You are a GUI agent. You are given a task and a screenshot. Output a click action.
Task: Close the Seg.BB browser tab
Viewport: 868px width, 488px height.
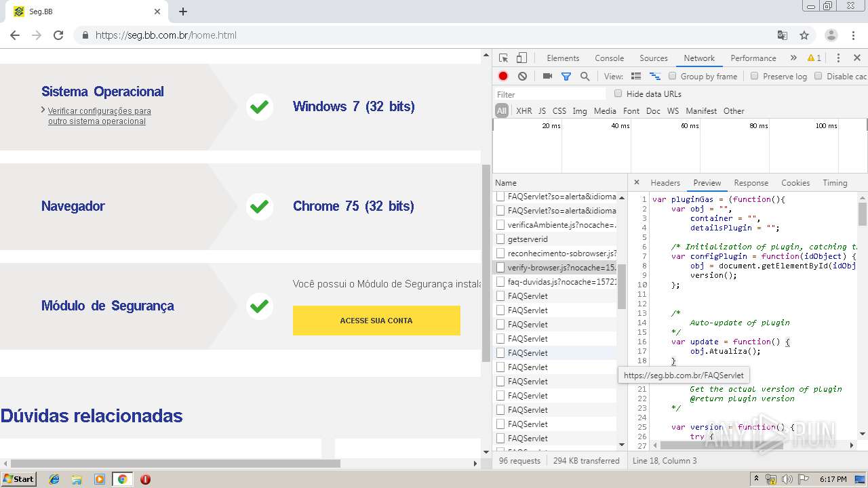tap(157, 12)
